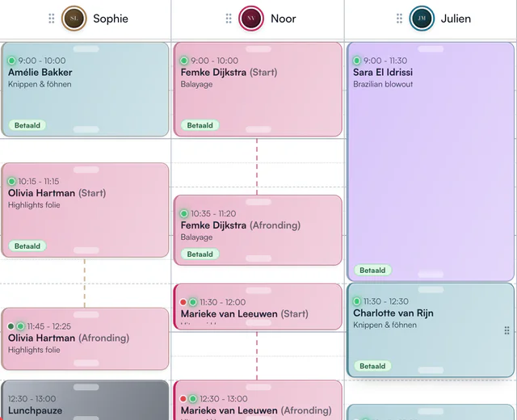Click the Betaald badge on Femke Dijkstra's Start appointment

pos(200,125)
